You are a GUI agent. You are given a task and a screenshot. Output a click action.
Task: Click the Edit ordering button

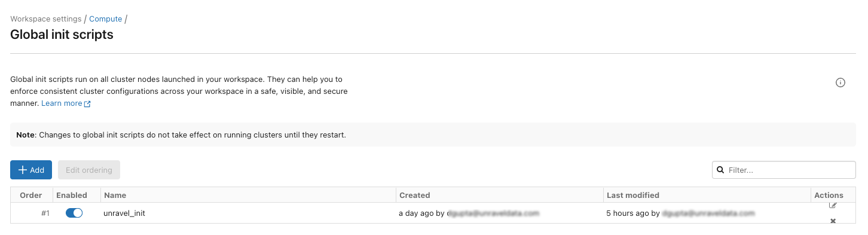[89, 170]
